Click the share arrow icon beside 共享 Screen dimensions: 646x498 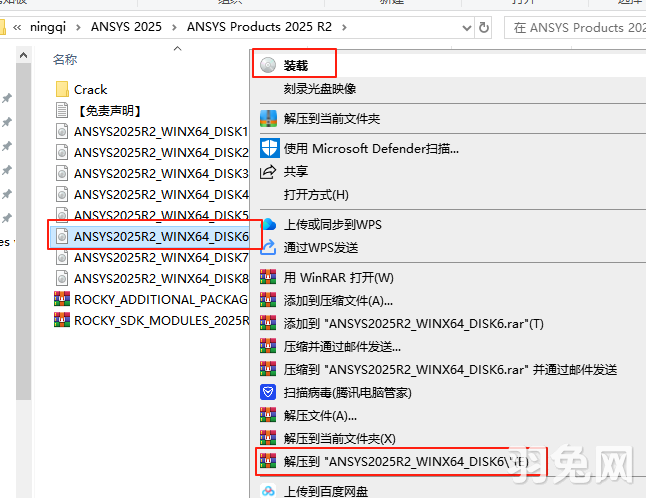click(x=268, y=171)
